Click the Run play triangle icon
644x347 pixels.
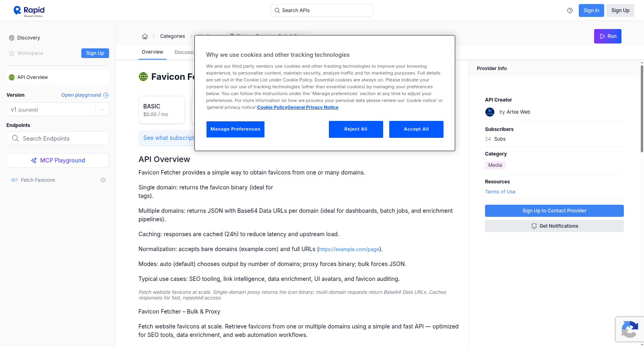603,36
